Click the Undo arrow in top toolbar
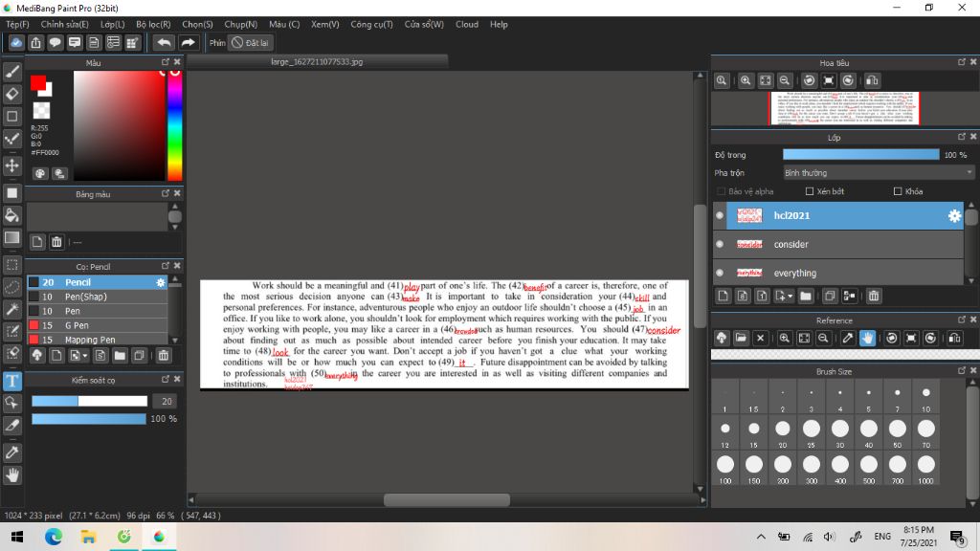This screenshot has width=980, height=551. pos(164,42)
